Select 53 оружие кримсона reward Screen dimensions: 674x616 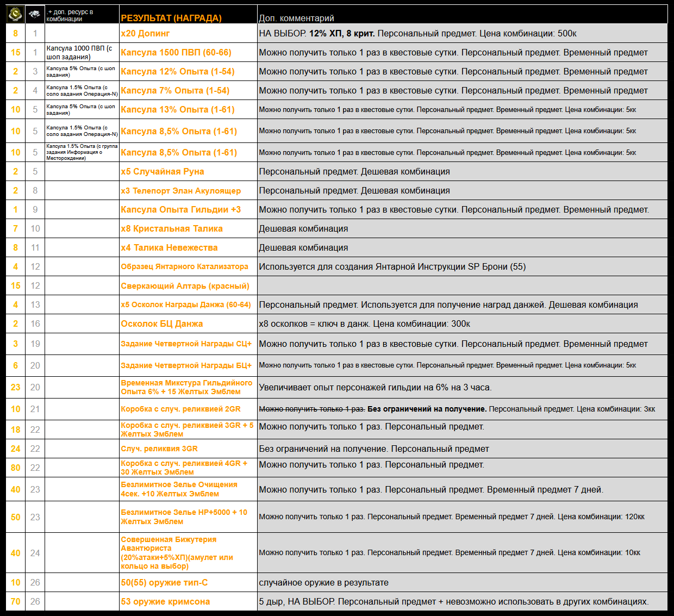(x=165, y=601)
